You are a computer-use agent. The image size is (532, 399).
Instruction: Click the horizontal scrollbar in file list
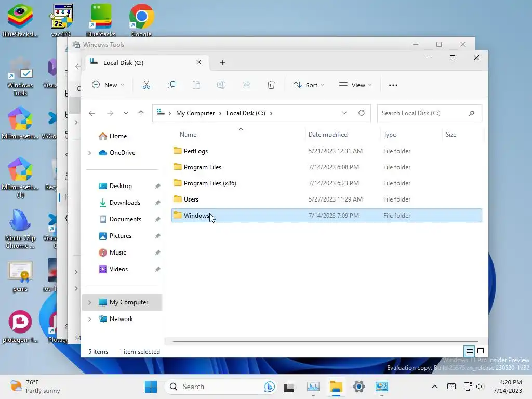[x=326, y=341]
